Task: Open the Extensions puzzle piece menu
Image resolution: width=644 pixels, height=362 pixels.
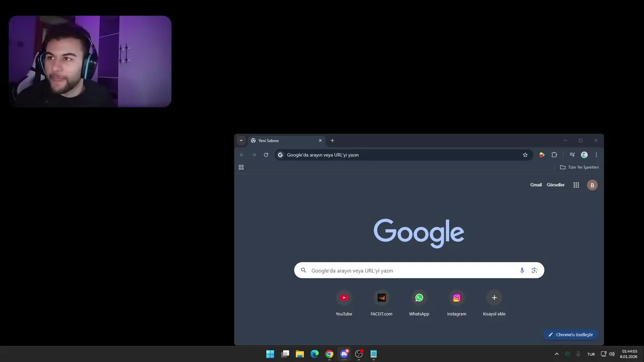Action: coord(554,155)
